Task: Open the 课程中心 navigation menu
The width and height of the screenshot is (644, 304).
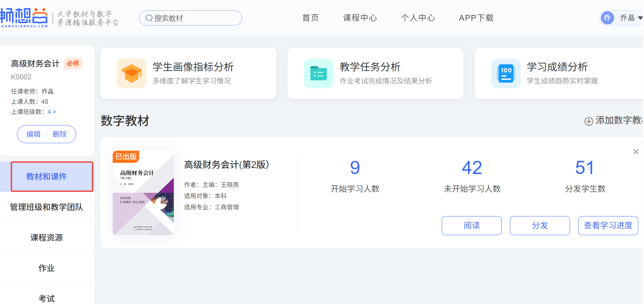Action: 360,18
